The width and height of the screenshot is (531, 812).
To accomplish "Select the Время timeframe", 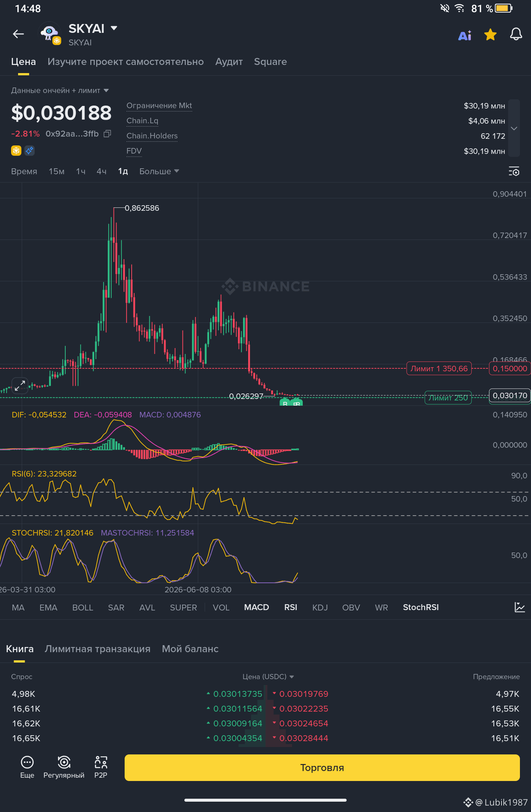I will click(24, 171).
